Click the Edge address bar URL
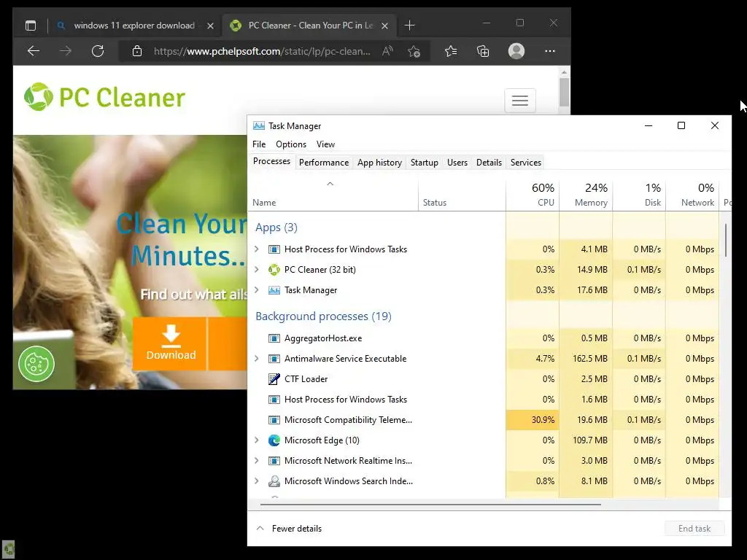Screen dimensions: 747x560 [262, 51]
